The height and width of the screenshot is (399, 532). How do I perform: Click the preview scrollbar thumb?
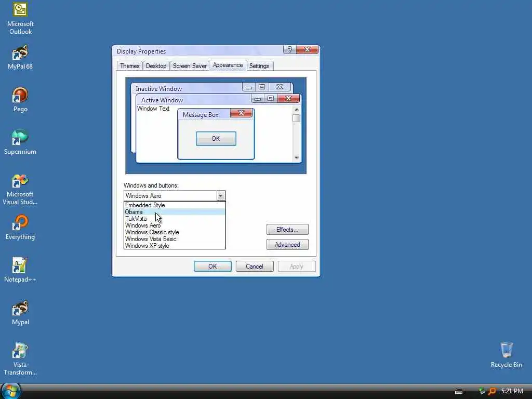[297, 118]
